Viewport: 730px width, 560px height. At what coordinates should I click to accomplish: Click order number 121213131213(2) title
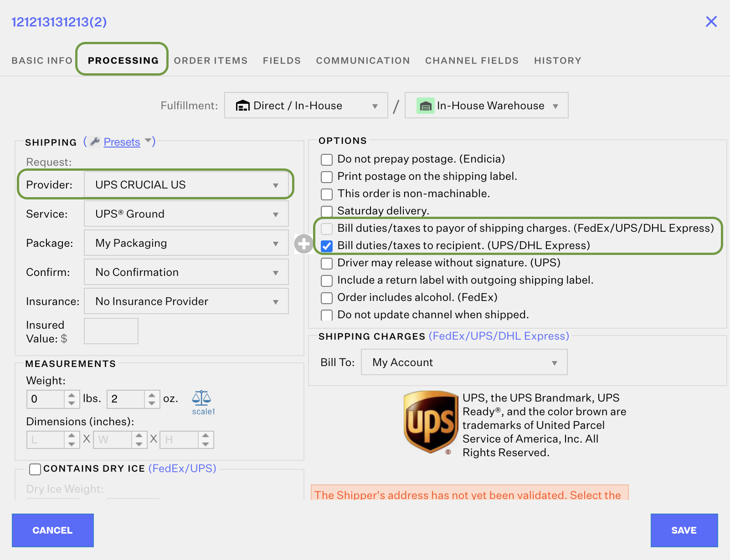(59, 22)
